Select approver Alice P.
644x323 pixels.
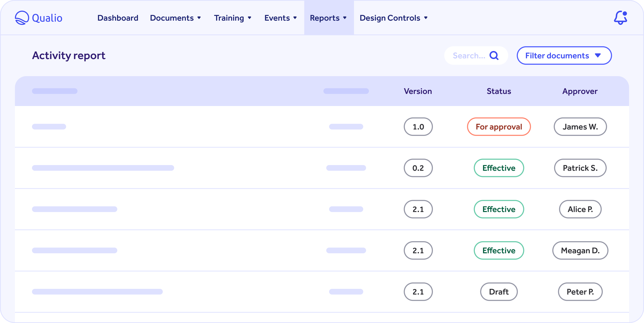pyautogui.click(x=580, y=209)
